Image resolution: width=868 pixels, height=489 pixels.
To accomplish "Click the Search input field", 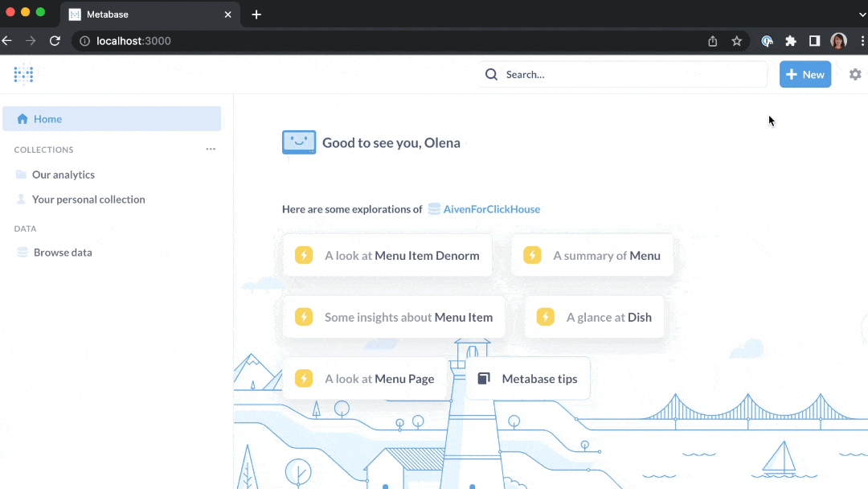I will point(623,74).
